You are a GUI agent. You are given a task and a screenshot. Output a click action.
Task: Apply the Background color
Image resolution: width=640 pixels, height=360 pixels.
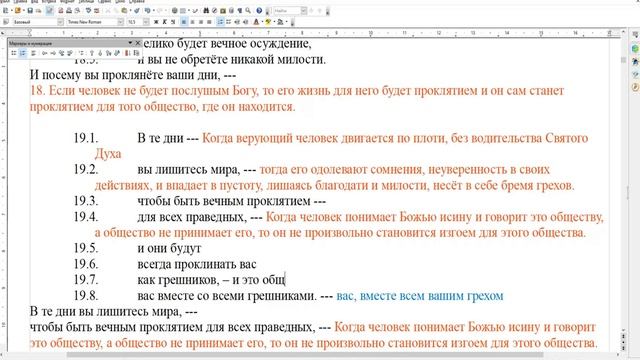pos(280,22)
